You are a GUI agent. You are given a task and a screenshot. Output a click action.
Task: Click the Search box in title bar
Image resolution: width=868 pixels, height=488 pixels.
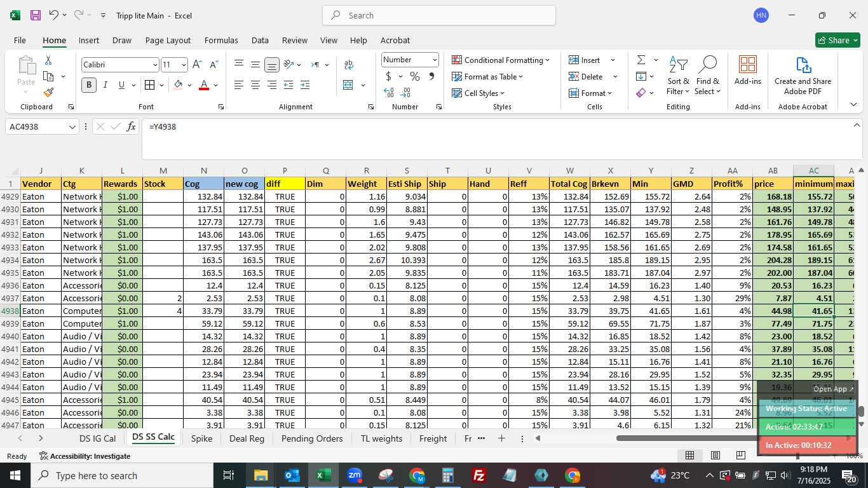[x=439, y=15]
